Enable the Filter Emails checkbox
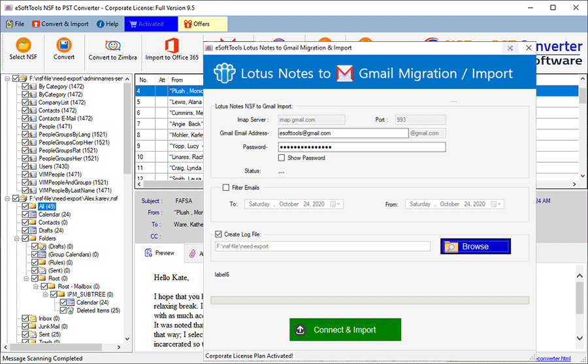The width and height of the screenshot is (588, 364). point(226,188)
